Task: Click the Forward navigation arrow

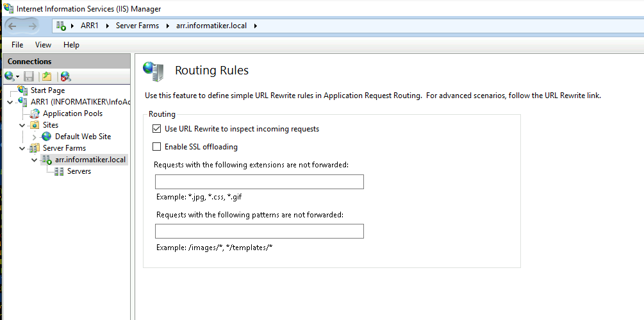Action: (x=32, y=26)
